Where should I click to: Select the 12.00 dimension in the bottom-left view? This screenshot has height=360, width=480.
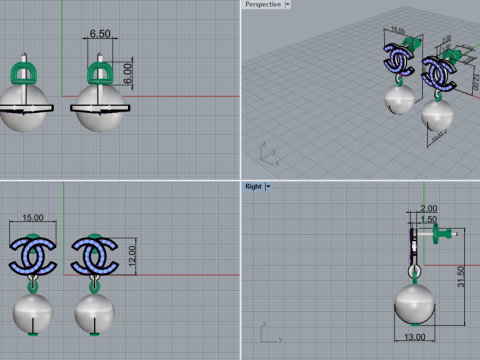[x=132, y=256]
